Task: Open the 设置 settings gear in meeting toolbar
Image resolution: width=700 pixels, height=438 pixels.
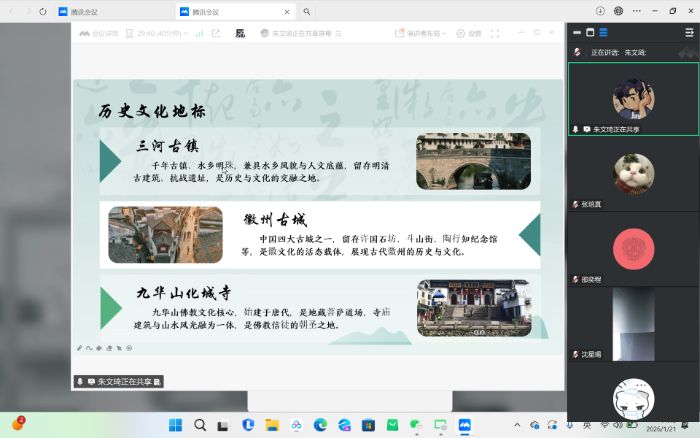Action: coord(468,33)
